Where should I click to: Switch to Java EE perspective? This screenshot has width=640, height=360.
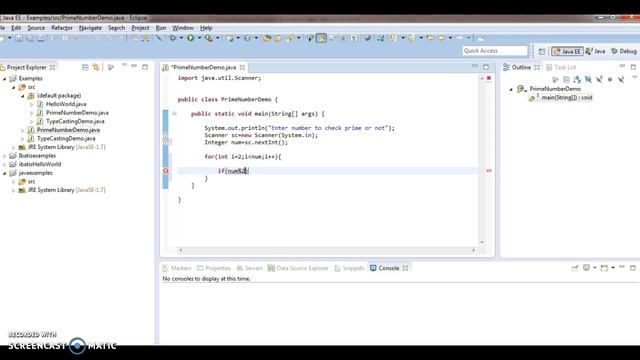point(567,51)
